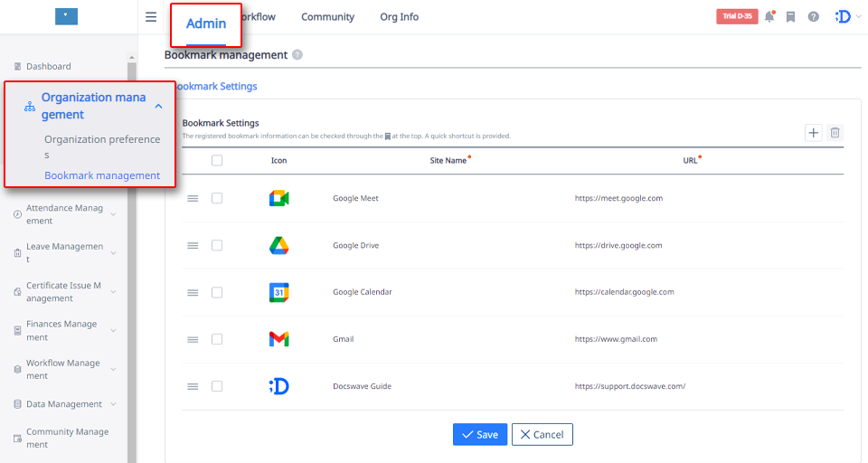Open the hamburger menu icon
This screenshot has height=463, width=868.
click(x=151, y=16)
